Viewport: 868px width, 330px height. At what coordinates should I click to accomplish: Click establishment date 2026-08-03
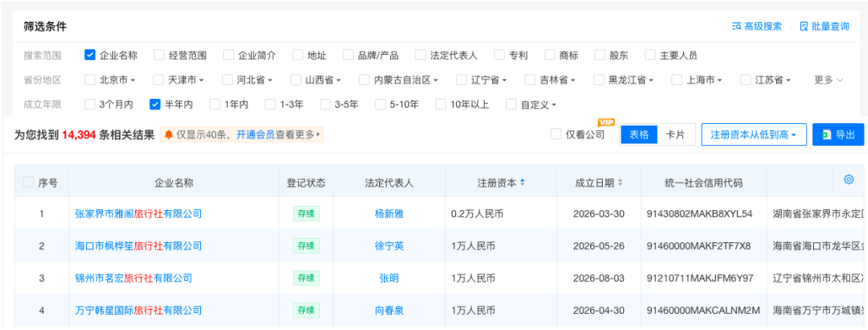(x=599, y=278)
